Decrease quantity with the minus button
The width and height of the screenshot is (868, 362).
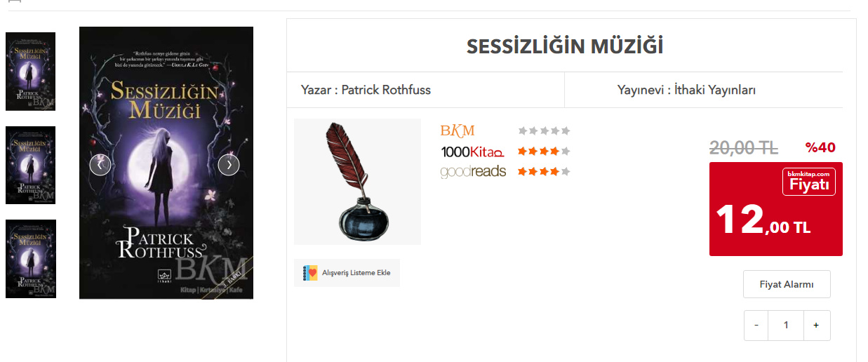coord(756,326)
